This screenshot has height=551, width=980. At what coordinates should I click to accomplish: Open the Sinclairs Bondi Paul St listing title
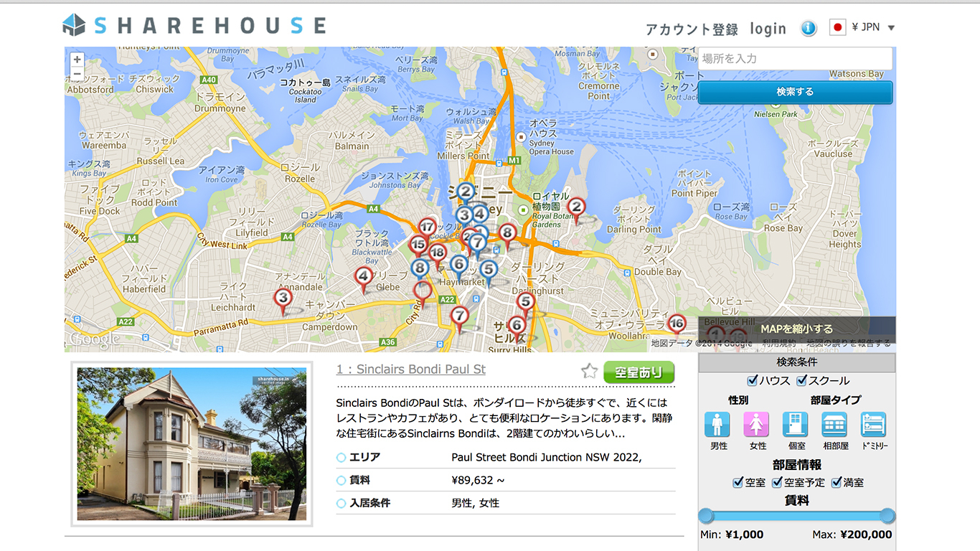tap(411, 369)
